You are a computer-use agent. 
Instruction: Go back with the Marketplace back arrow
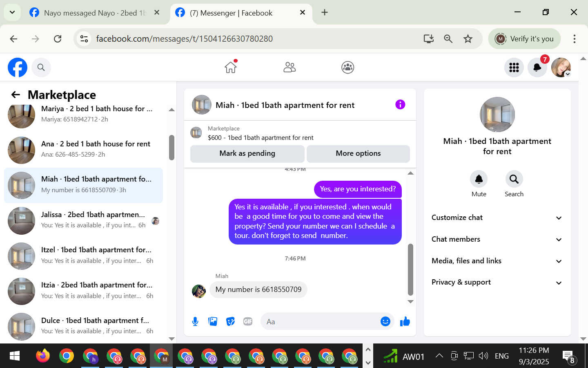(16, 95)
